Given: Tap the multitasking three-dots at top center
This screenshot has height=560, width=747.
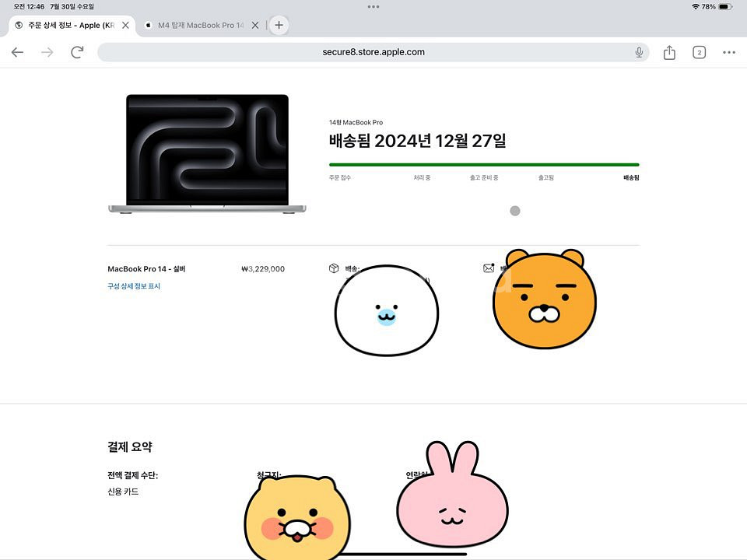Looking at the screenshot, I should [373, 7].
